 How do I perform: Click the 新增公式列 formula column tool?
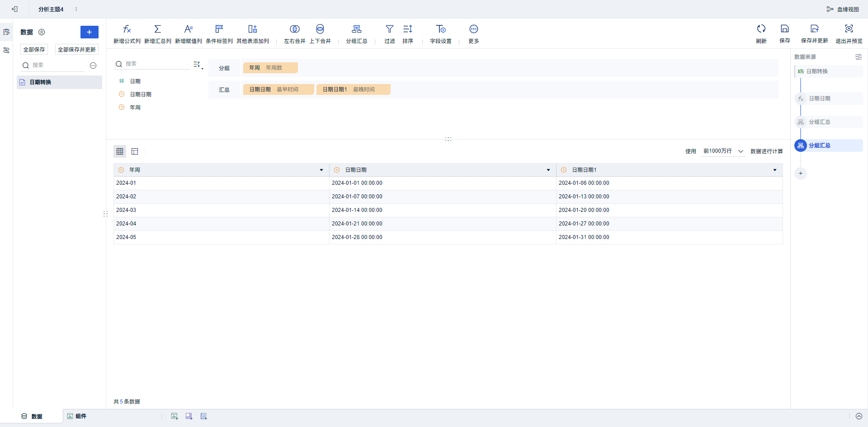coord(127,34)
